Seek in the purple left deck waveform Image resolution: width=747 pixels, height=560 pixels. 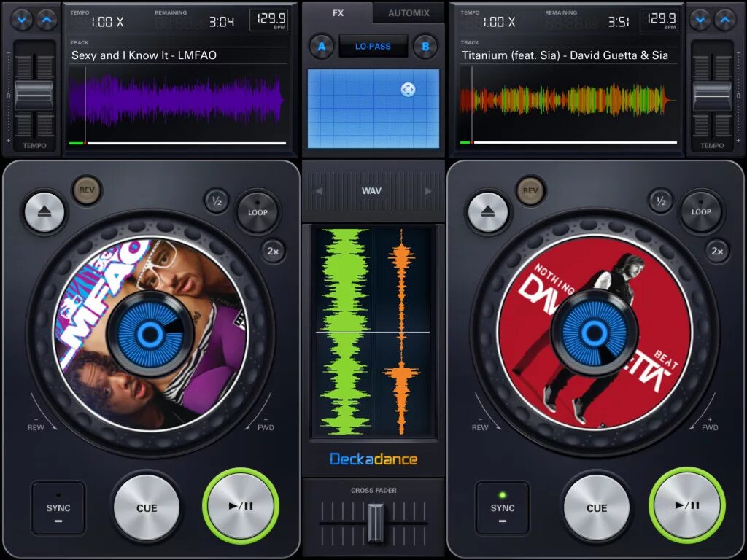(177, 101)
